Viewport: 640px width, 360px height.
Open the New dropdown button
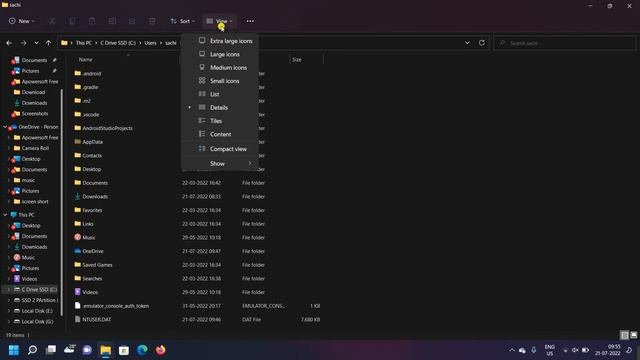(22, 21)
